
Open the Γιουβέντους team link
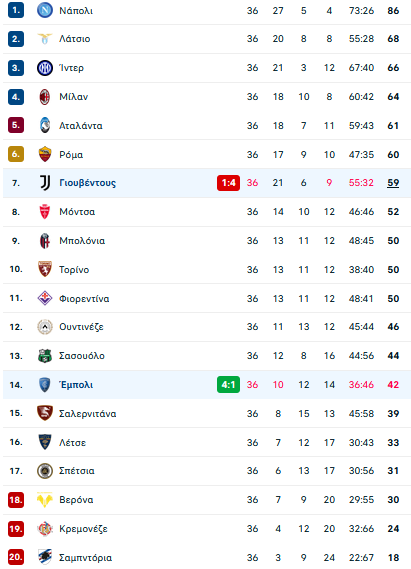pyautogui.click(x=87, y=183)
